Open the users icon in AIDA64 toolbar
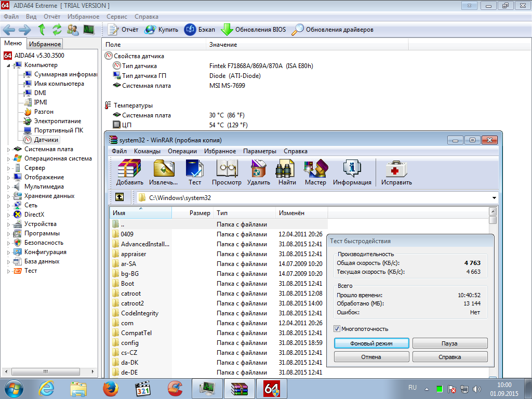Image resolution: width=532 pixels, height=399 pixels. click(73, 30)
